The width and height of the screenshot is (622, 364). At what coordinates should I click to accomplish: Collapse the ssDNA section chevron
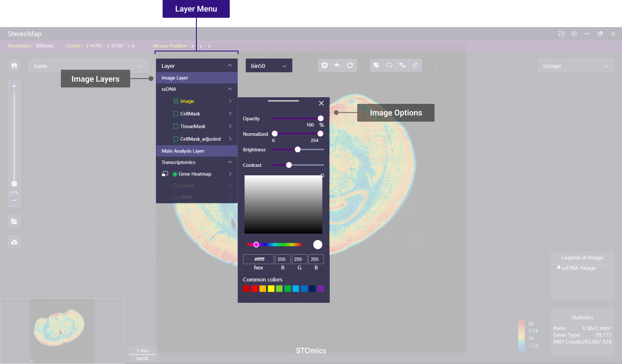point(230,89)
